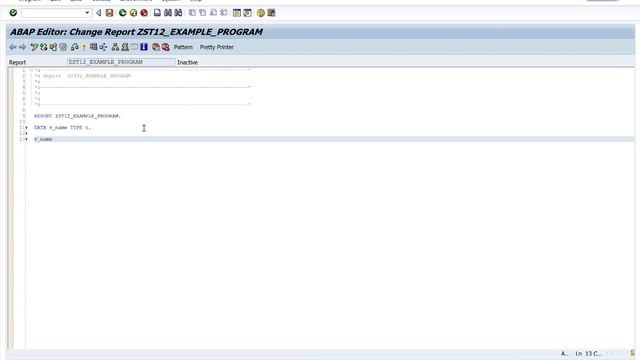Activate the program with matchstick icon
Viewport: 640px width, 360px height.
point(84,47)
